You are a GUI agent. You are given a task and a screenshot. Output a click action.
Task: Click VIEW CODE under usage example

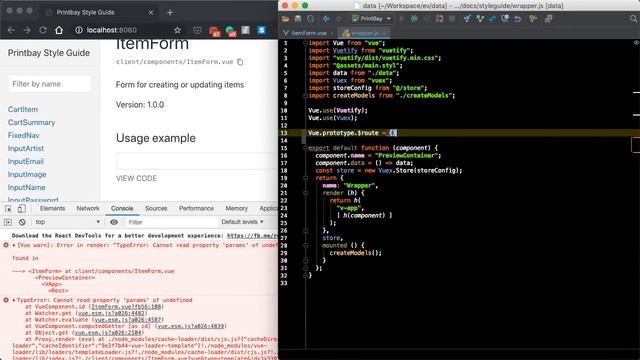tap(136, 179)
